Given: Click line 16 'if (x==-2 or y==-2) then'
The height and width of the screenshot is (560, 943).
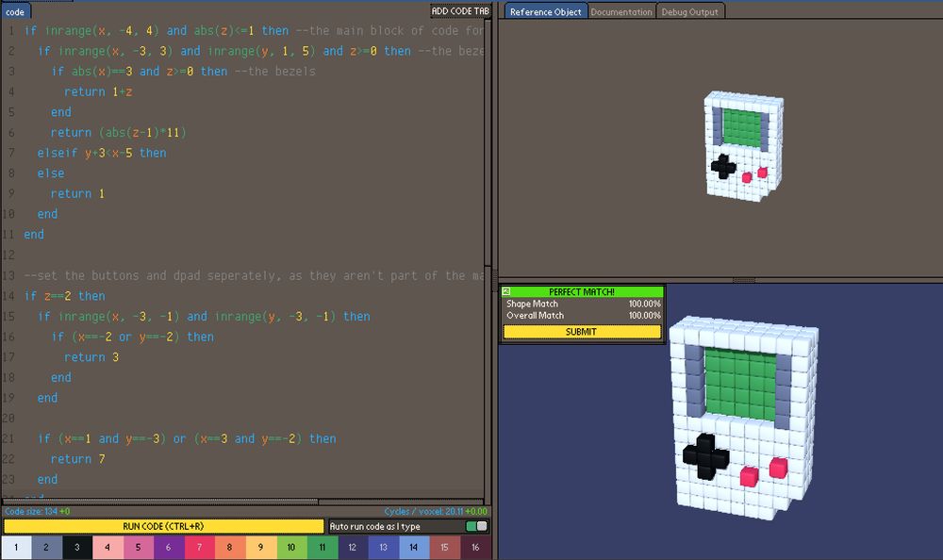Looking at the screenshot, I should click(132, 337).
